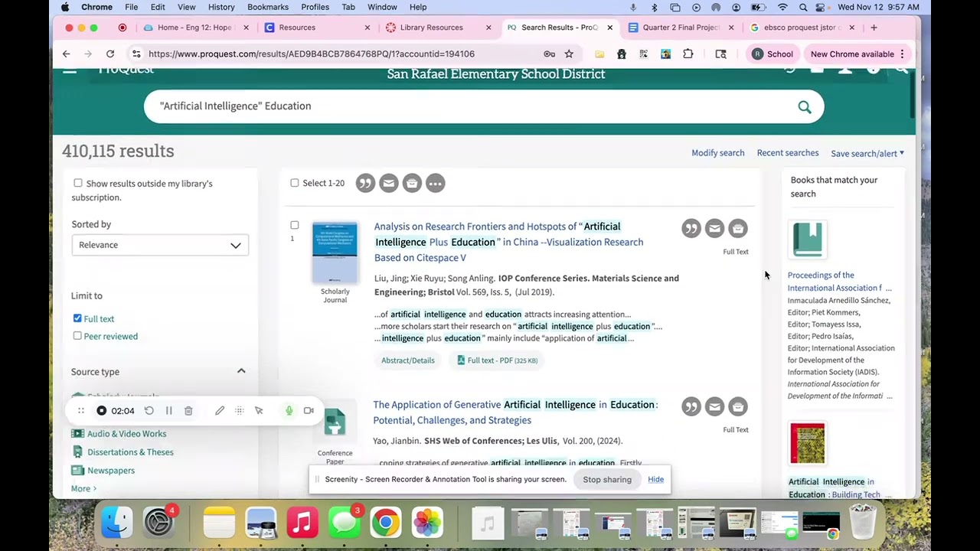Reload the ProQuest page

[110, 54]
